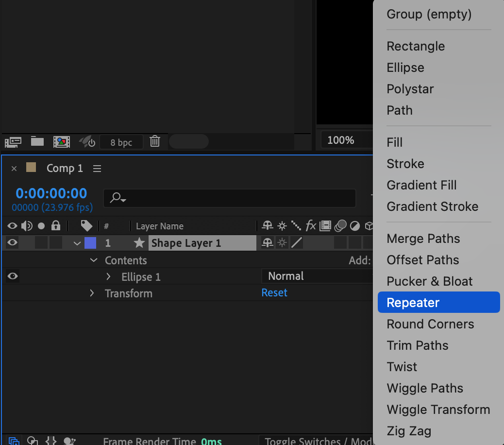Expand the Ellipse 1 group
504x445 pixels.
108,277
